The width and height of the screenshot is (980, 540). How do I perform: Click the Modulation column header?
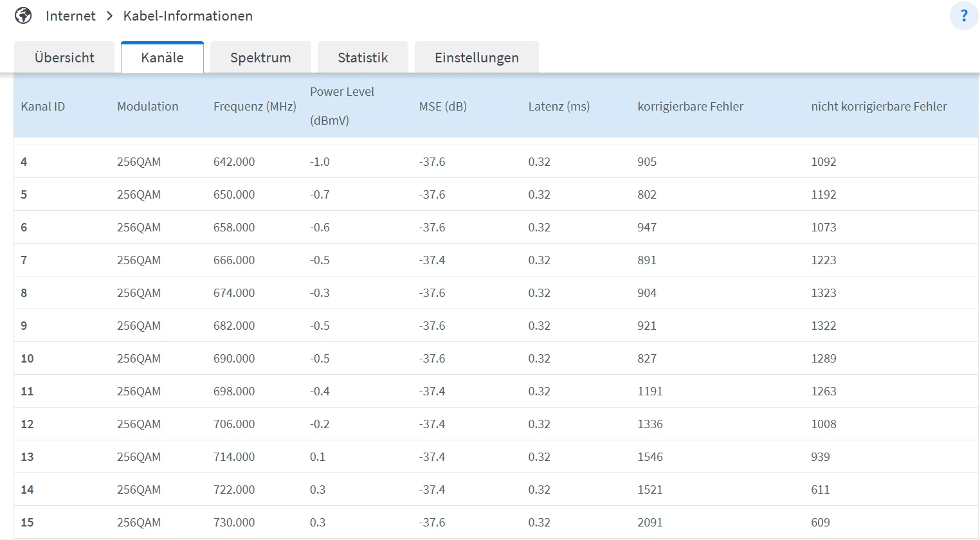point(148,107)
